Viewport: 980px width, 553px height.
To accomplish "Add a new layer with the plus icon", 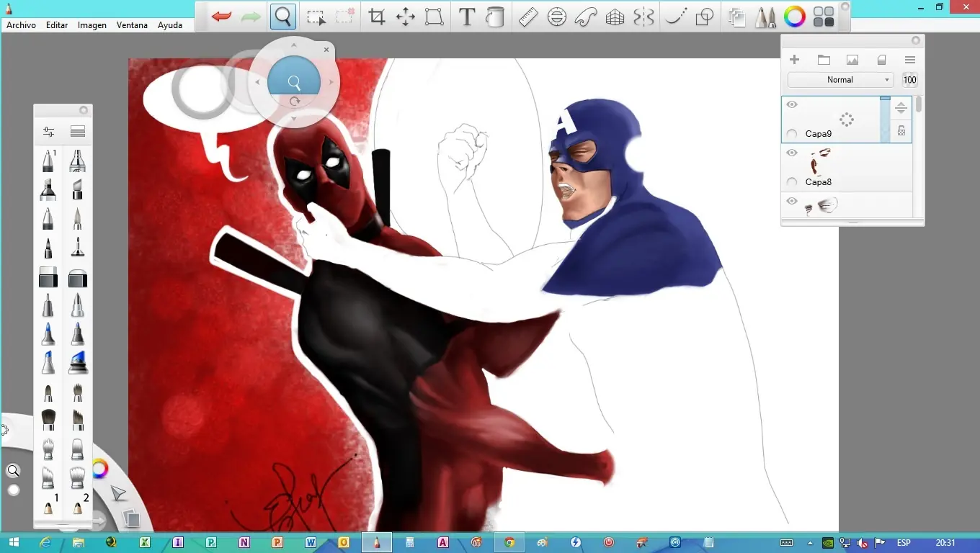I will point(794,60).
